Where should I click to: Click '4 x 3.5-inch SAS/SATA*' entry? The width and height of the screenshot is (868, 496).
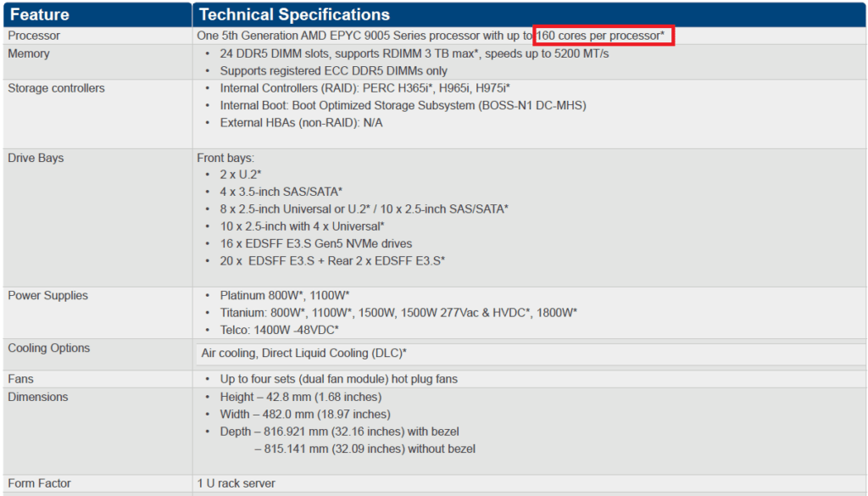click(281, 192)
